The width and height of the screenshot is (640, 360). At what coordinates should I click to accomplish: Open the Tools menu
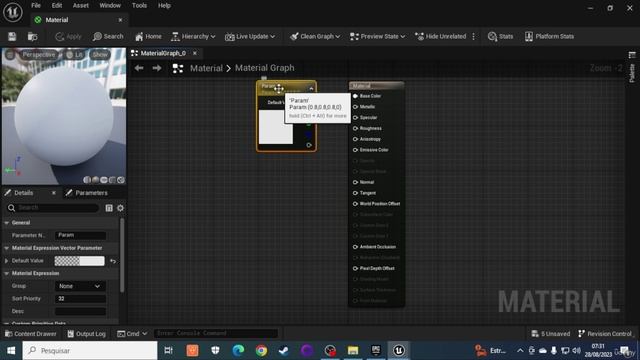pyautogui.click(x=139, y=6)
